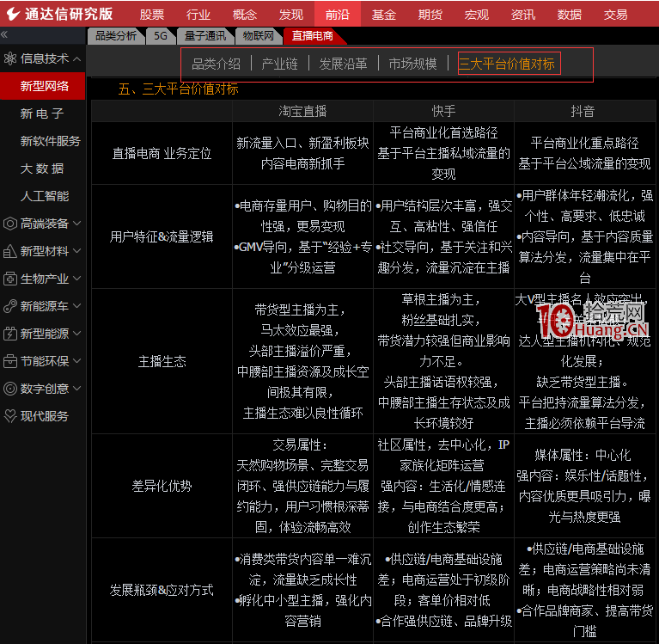Open the 宏观 menu
Image resolution: width=659 pixels, height=644 pixels.
tap(477, 15)
